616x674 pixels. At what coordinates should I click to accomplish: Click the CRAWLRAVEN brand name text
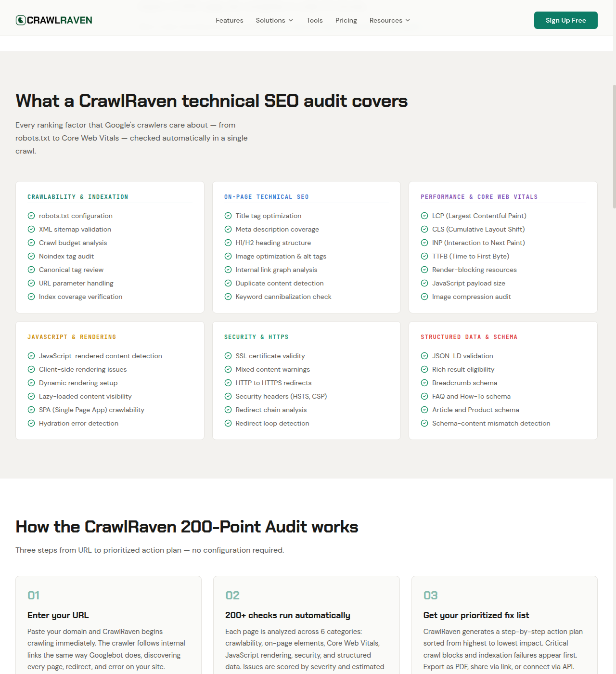point(60,20)
